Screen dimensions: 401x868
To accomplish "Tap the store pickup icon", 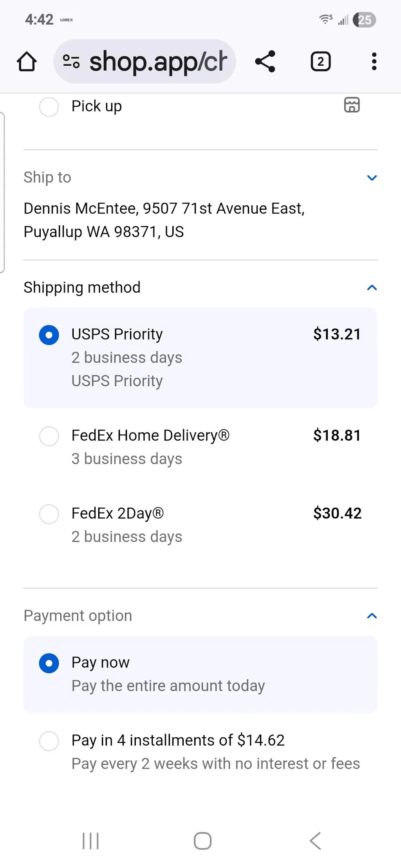I will (x=352, y=105).
